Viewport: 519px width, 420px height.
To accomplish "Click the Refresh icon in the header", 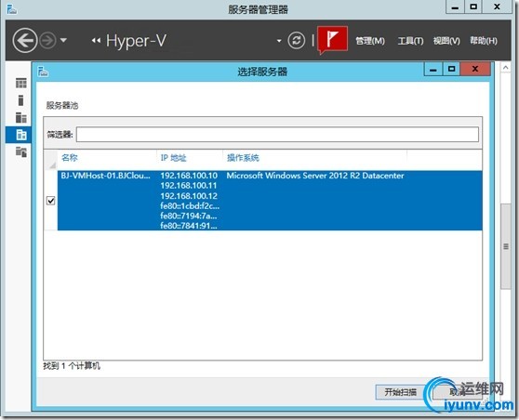I will coord(297,40).
